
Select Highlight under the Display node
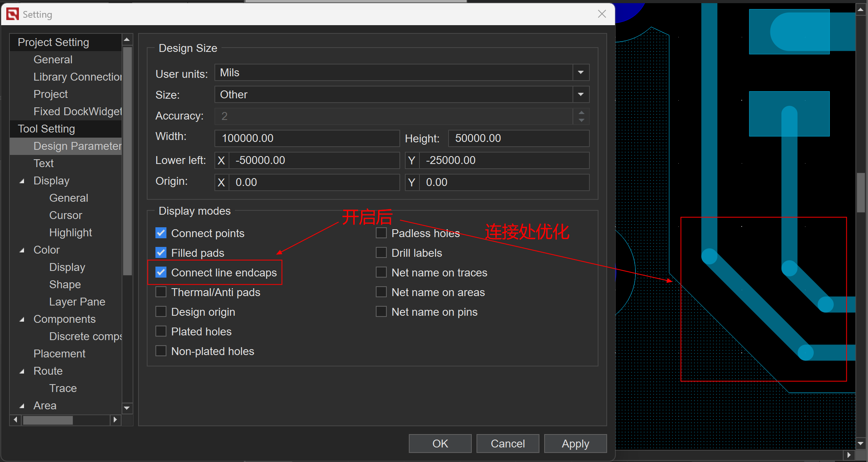point(70,233)
